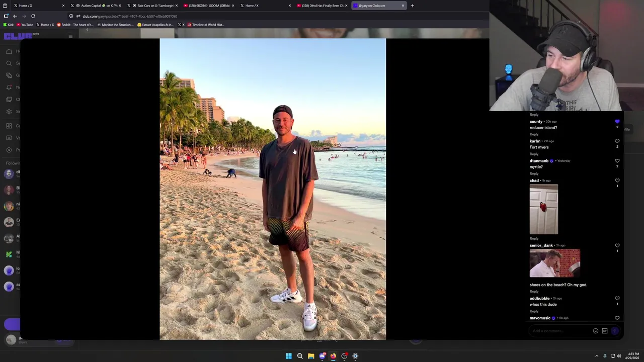Open File Explorer from taskbar
This screenshot has width=644, height=362.
(x=311, y=356)
